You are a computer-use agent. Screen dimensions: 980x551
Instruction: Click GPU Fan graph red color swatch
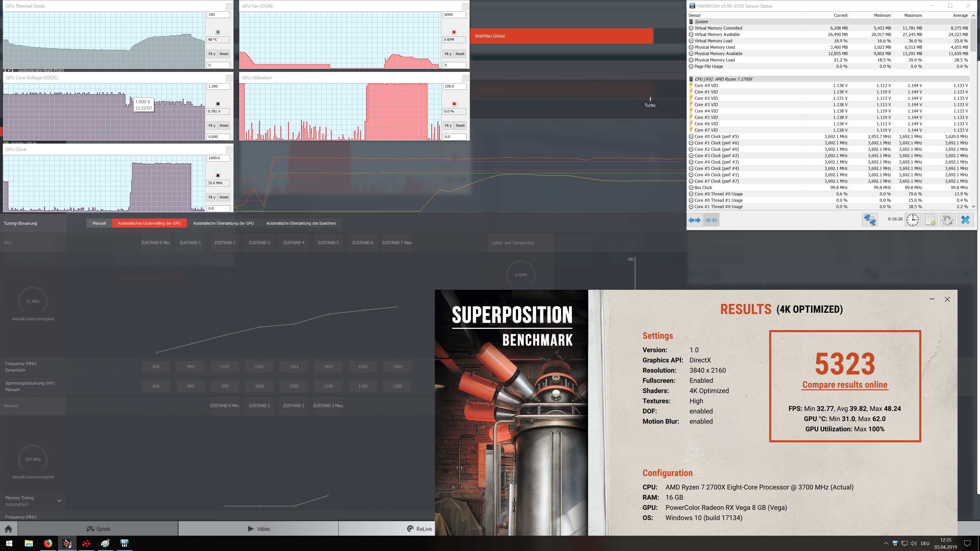(x=454, y=32)
